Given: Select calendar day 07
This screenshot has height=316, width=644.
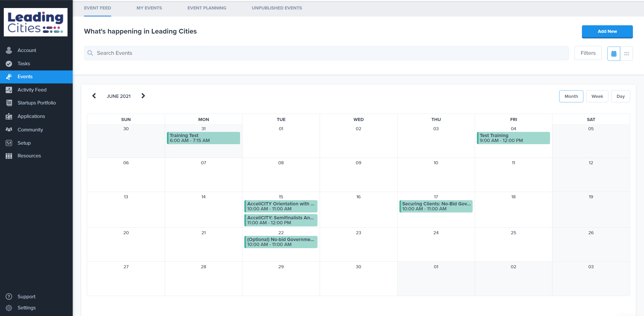Looking at the screenshot, I should [x=203, y=163].
